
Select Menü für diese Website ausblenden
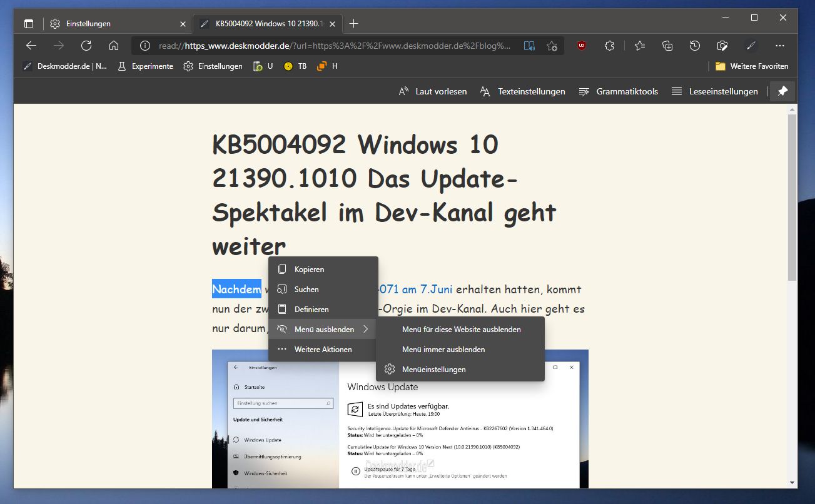[460, 330]
